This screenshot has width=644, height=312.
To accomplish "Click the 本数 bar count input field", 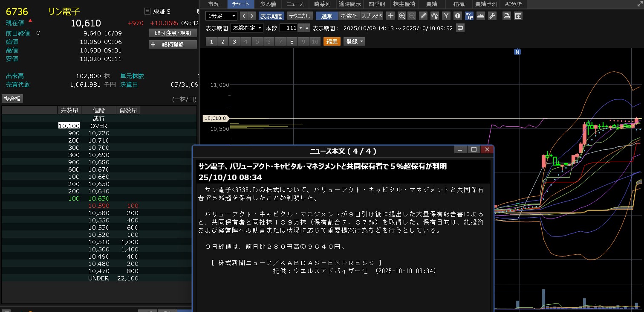I will click(x=288, y=28).
